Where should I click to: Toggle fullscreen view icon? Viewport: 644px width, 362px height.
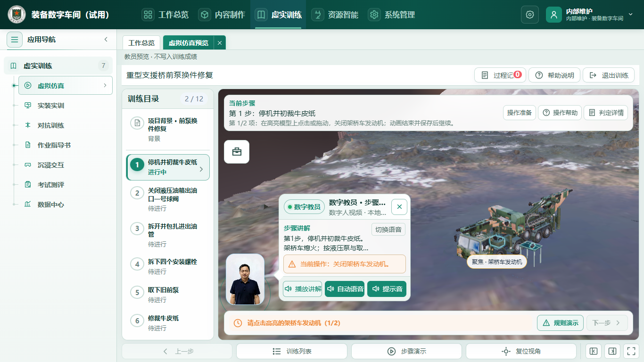coord(630,351)
